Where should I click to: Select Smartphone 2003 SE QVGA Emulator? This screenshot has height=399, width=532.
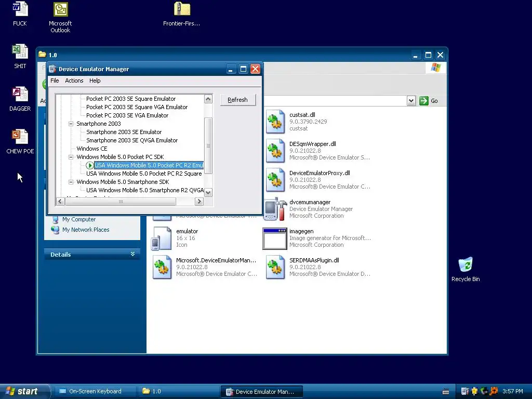[132, 140]
